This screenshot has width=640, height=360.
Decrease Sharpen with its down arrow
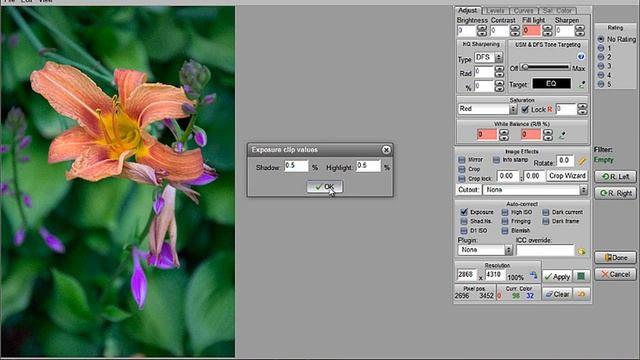click(x=580, y=33)
